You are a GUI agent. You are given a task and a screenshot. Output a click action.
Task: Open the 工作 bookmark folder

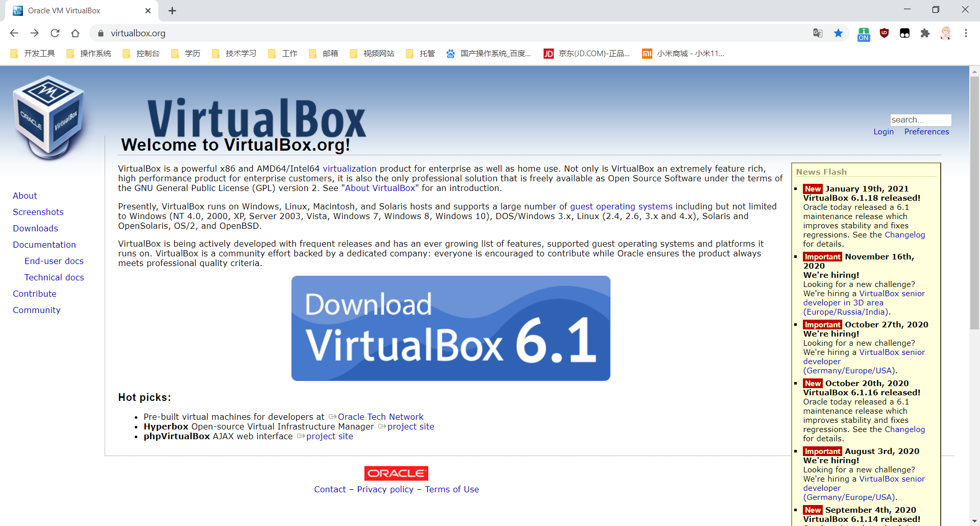click(x=283, y=54)
